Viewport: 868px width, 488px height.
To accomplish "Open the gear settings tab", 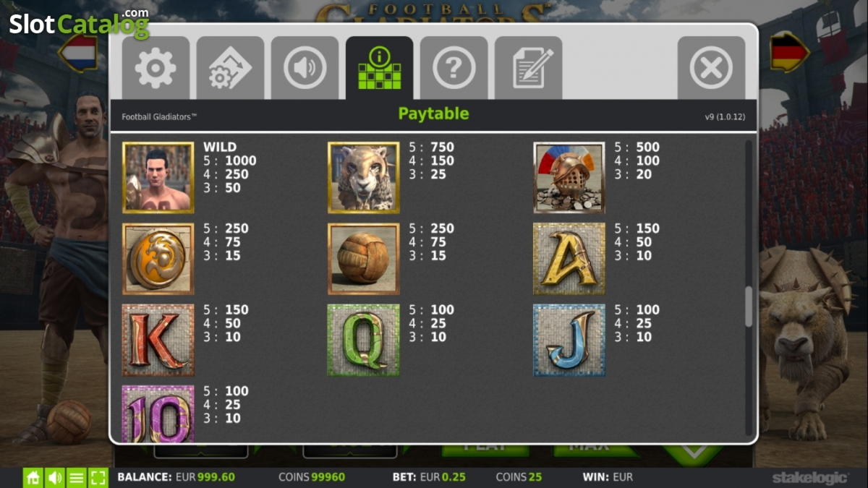I will [x=156, y=68].
